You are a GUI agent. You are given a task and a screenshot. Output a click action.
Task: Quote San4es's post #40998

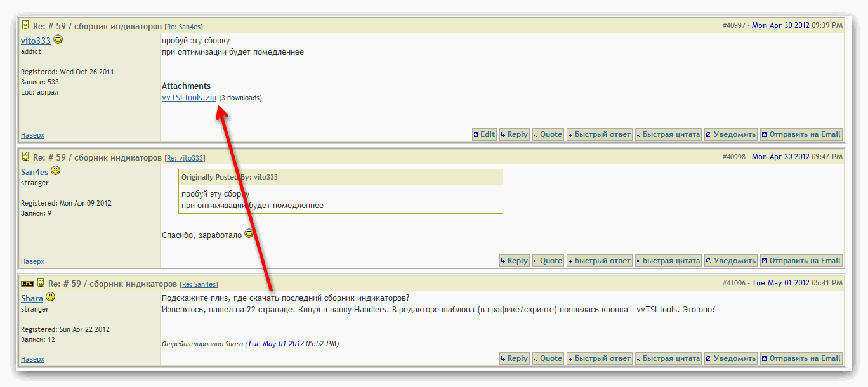[x=548, y=261]
